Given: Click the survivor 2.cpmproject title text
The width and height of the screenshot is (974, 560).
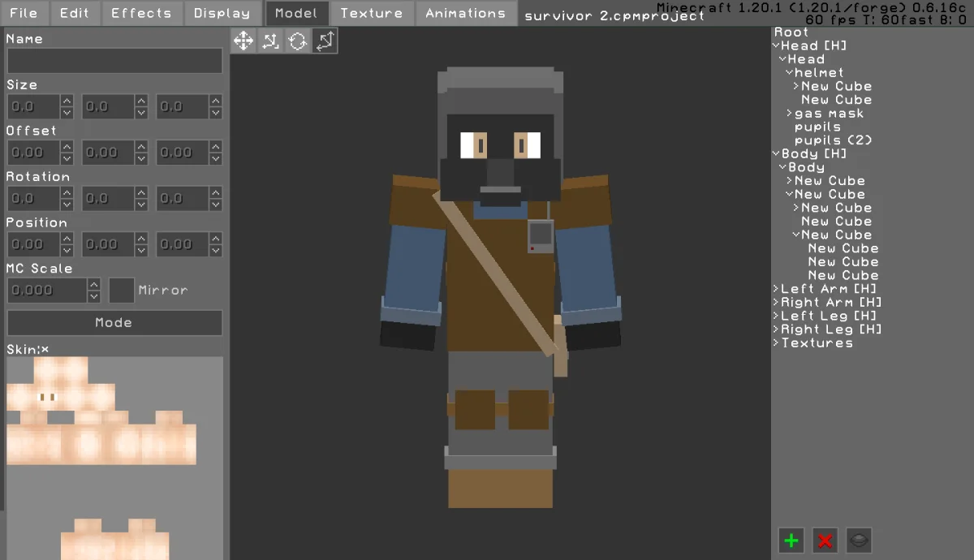Looking at the screenshot, I should (614, 15).
